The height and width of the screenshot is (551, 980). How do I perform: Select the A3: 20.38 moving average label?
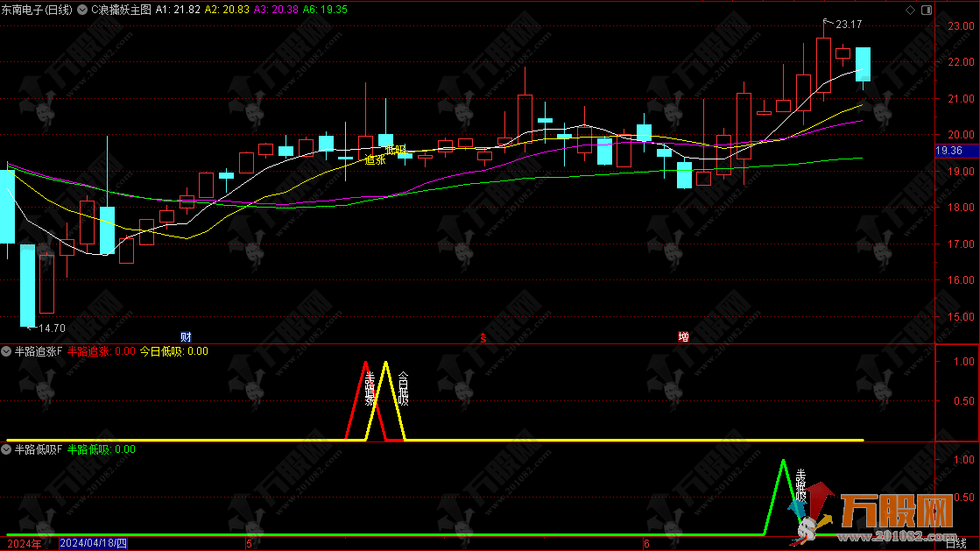[x=276, y=10]
